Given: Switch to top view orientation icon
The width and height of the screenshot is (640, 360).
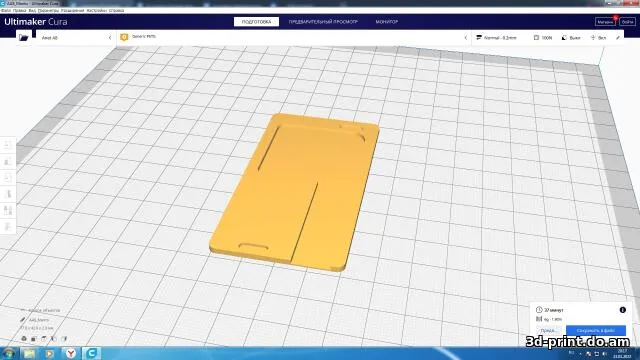Looking at the screenshot, I should tap(44, 338).
